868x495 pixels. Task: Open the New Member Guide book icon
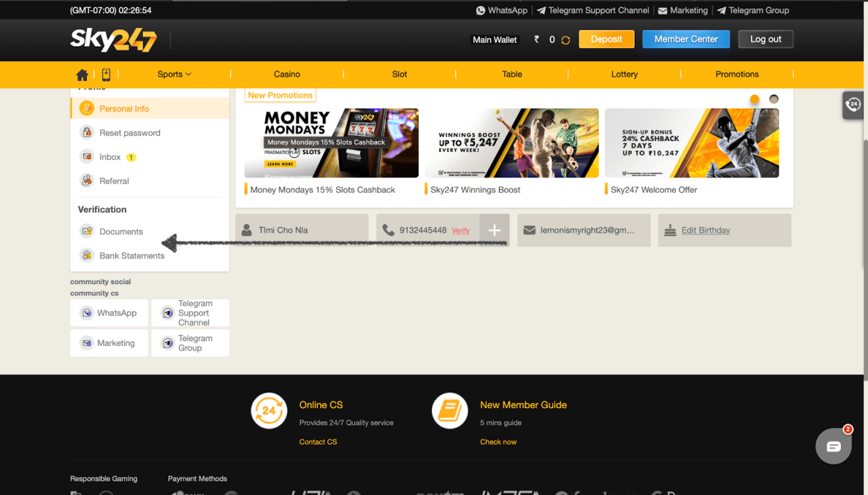tap(450, 410)
